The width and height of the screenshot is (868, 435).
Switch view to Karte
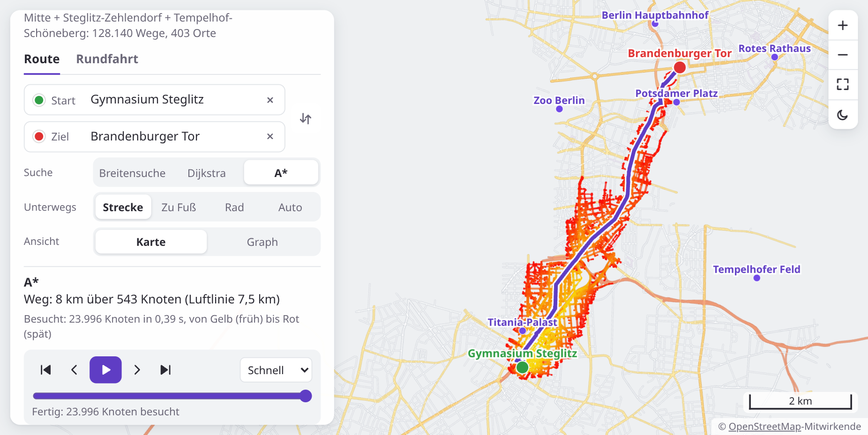click(x=151, y=242)
